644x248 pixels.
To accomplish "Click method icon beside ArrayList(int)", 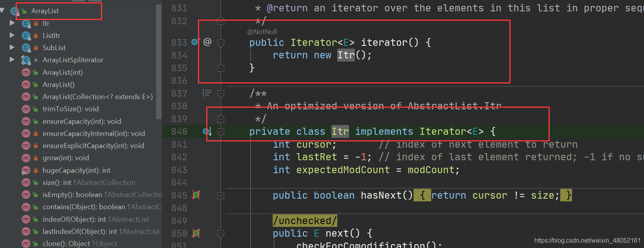I will tap(26, 72).
